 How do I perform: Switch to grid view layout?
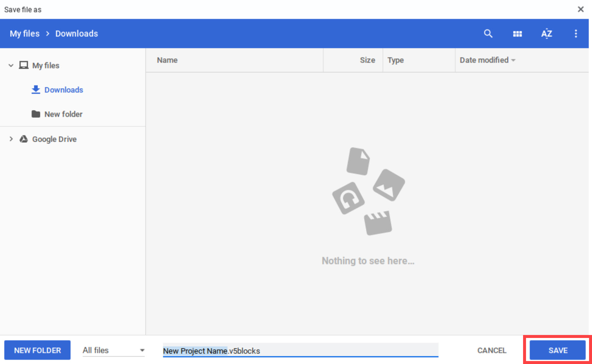coord(517,33)
